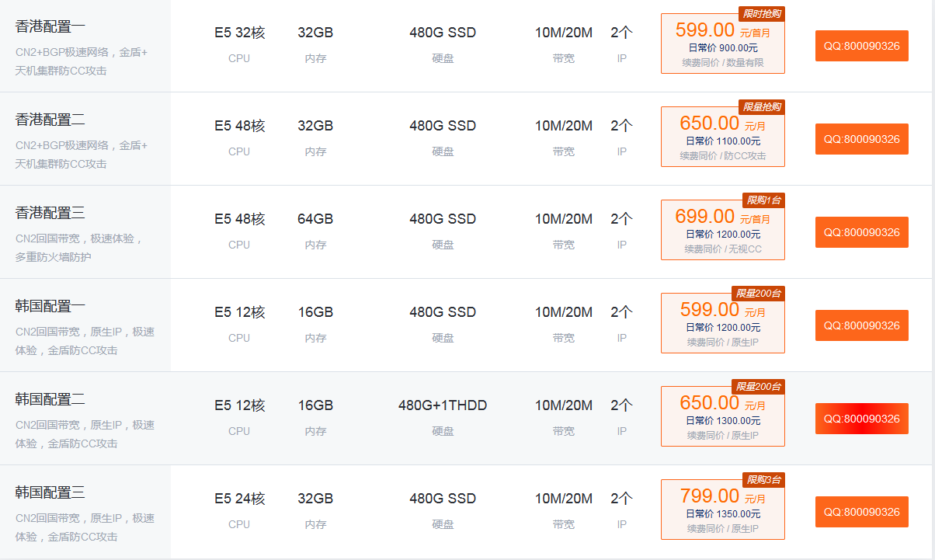Click the highlighted QQ button for 韩国配置二
935x560 pixels.
861,419
